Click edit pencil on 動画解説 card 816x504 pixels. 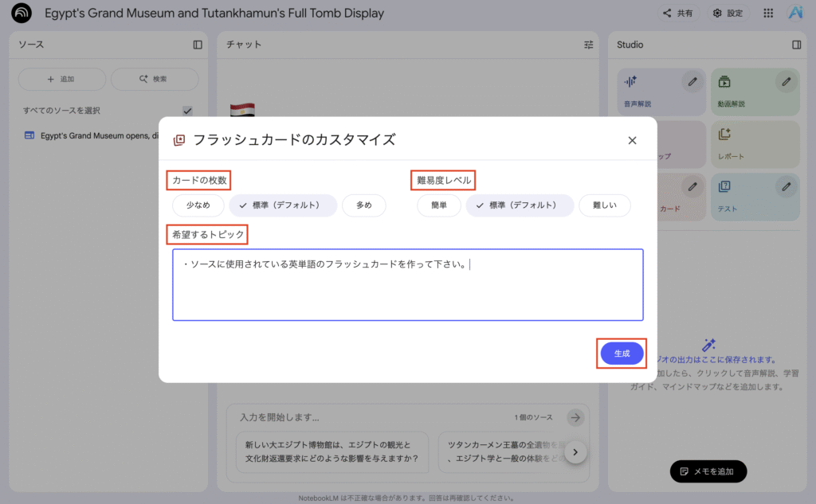pos(787,81)
